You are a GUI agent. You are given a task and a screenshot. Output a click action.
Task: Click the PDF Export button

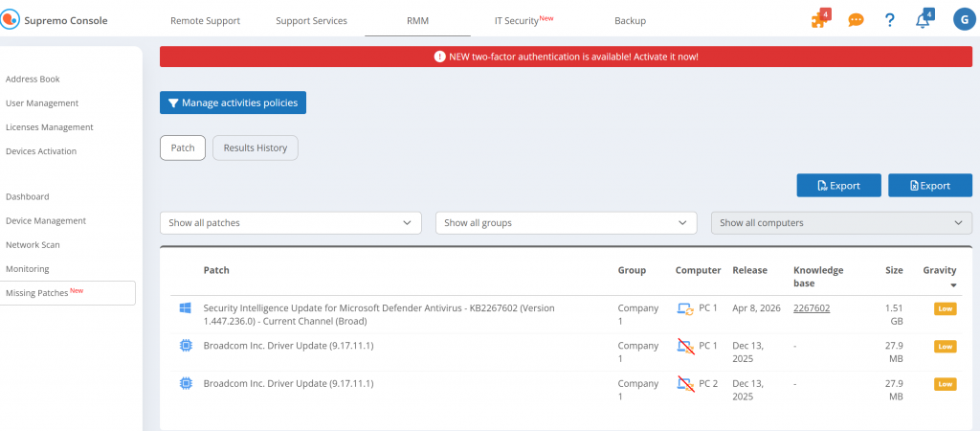tap(838, 185)
